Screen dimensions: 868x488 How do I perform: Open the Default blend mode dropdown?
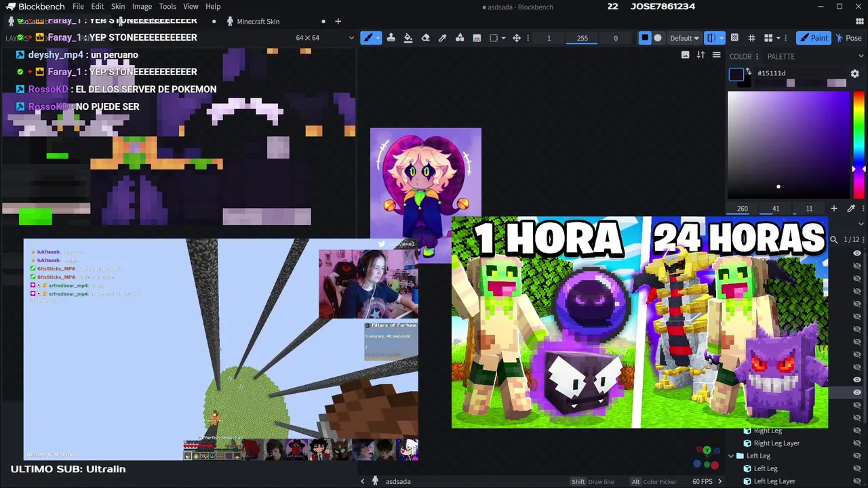[x=684, y=38]
